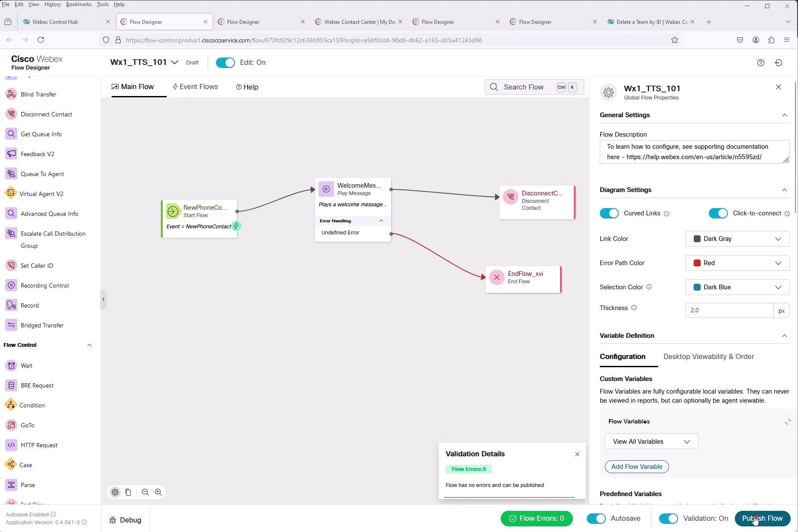
Task: Click the red Error Path Color swatch
Action: [697, 263]
